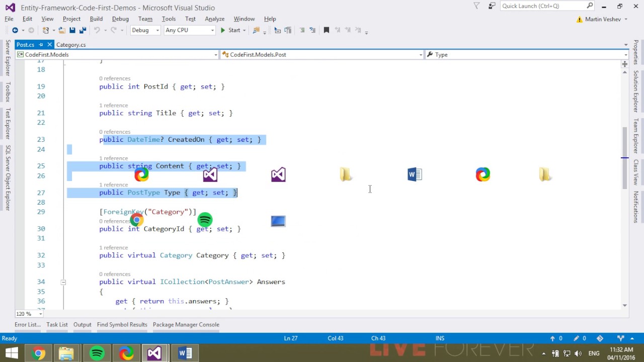Toggle the pin on the Post.cs tab
644x362 pixels.
click(41, 45)
